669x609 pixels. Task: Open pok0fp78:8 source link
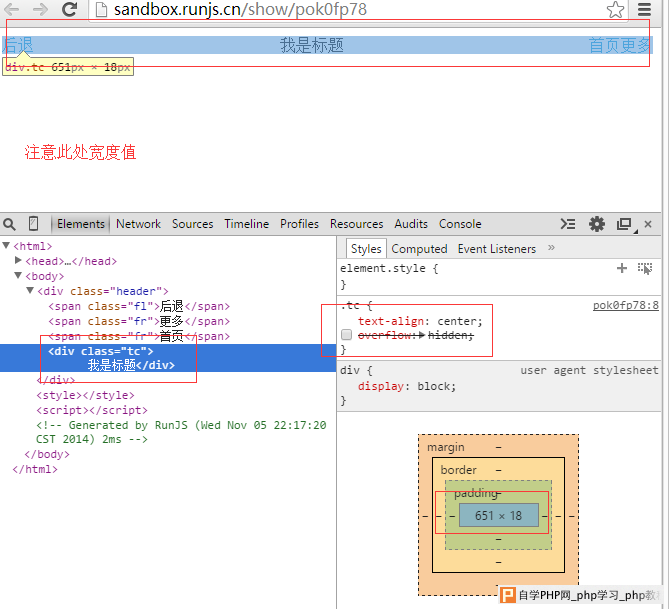click(x=625, y=306)
